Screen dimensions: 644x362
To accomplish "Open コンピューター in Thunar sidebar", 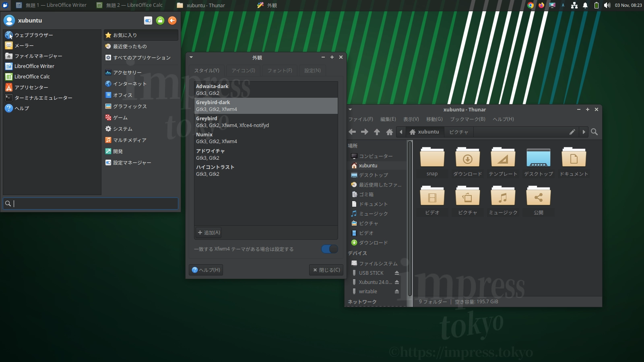I will [x=377, y=156].
